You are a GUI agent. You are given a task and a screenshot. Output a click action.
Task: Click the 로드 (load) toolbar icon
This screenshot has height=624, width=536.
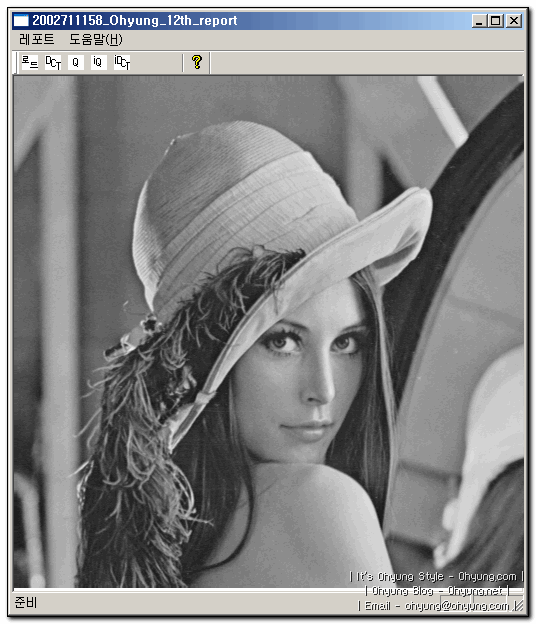tap(29, 62)
